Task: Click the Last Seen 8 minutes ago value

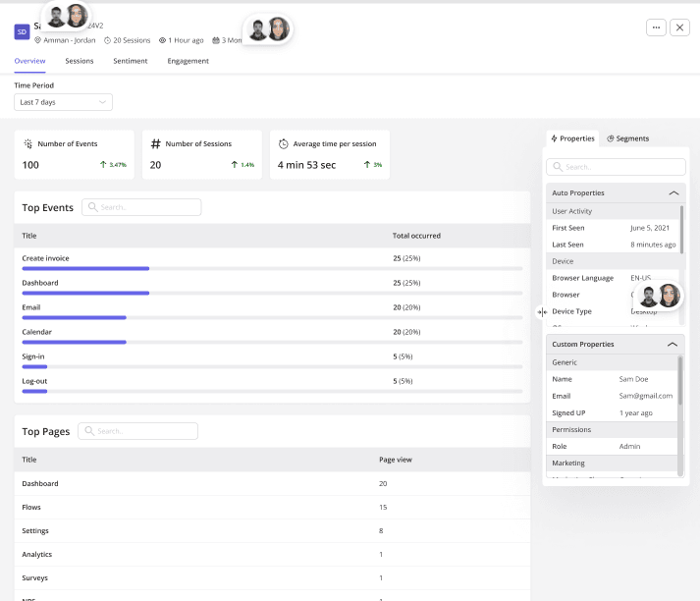Action: [653, 245]
